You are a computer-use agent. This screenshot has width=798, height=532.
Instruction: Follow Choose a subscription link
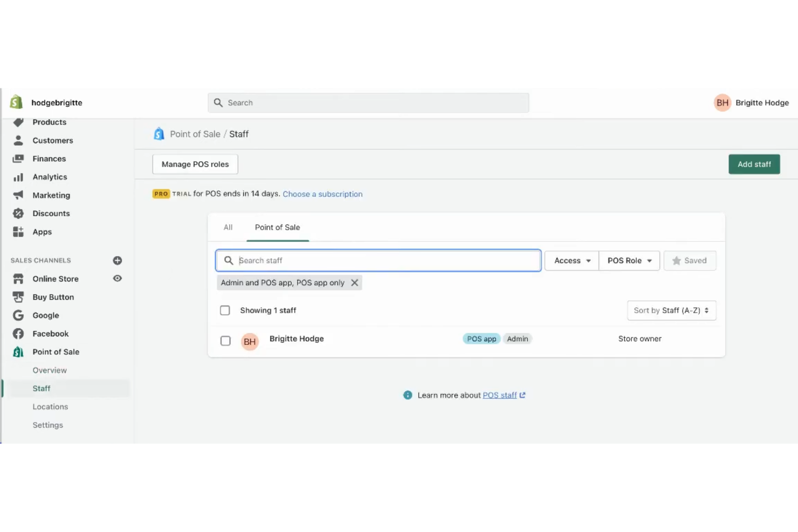click(322, 194)
